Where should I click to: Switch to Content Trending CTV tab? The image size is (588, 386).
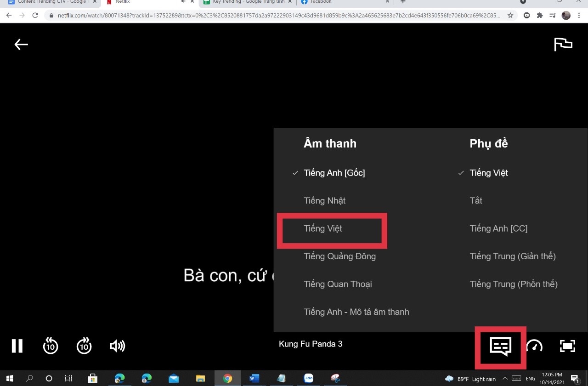(51, 2)
